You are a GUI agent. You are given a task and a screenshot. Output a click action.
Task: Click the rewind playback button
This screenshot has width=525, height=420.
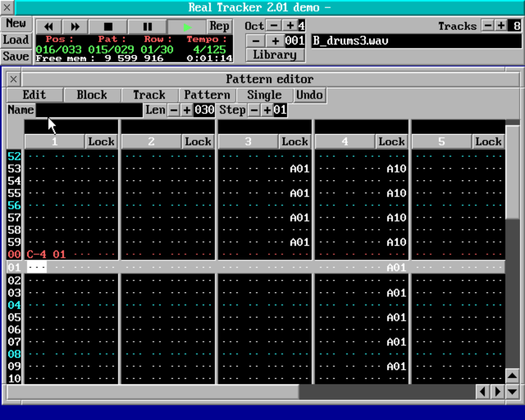pyautogui.click(x=49, y=27)
